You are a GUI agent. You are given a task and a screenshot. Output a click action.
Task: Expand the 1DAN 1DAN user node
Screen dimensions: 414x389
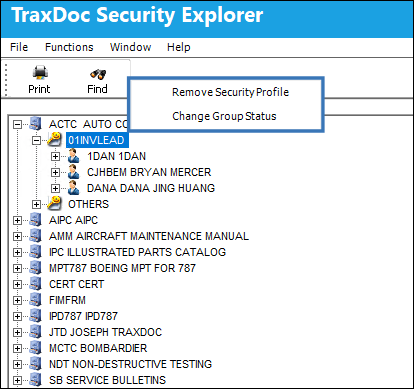[55, 156]
